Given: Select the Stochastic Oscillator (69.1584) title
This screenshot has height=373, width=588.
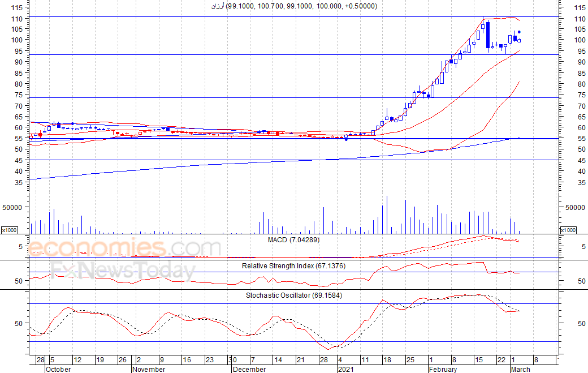Looking at the screenshot, I should [293, 295].
